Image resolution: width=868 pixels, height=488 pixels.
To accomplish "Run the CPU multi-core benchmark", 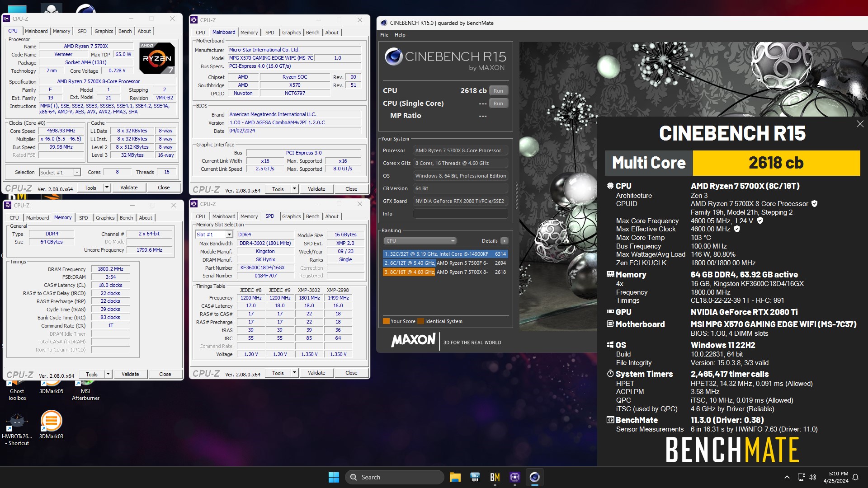I will click(498, 91).
